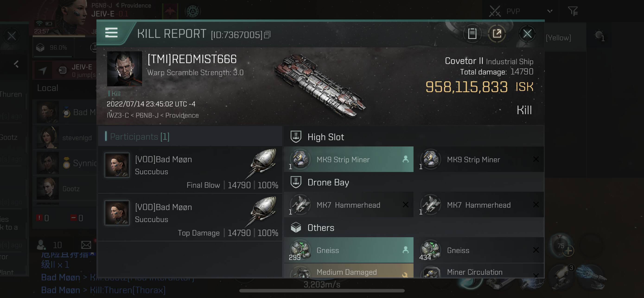This screenshot has width=644, height=298.
Task: Open the mail envelope icon
Action: pyautogui.click(x=86, y=244)
